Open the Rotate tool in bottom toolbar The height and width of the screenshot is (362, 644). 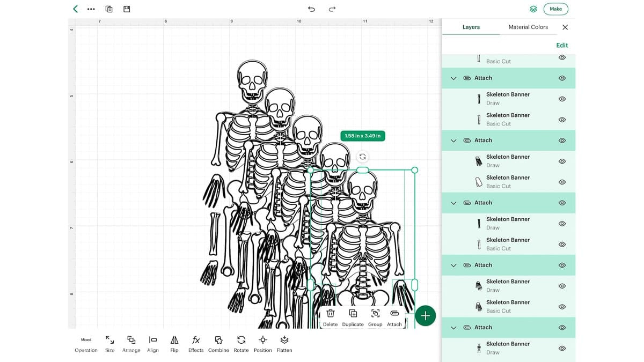pyautogui.click(x=241, y=344)
